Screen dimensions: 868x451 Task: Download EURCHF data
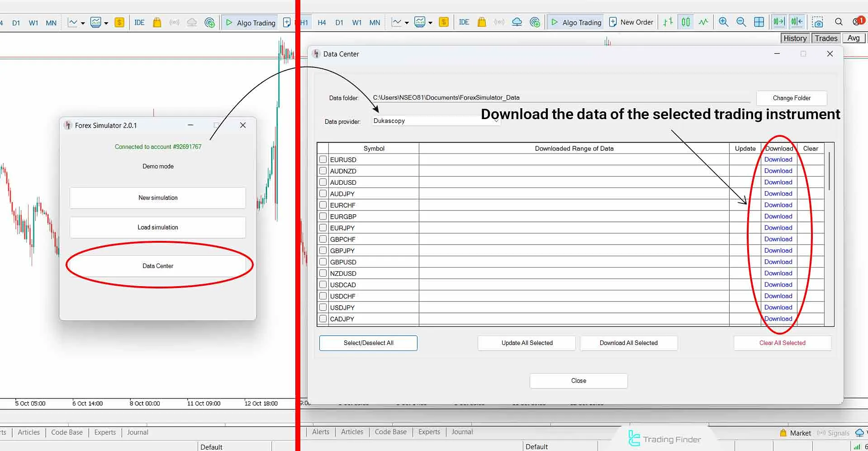(778, 205)
